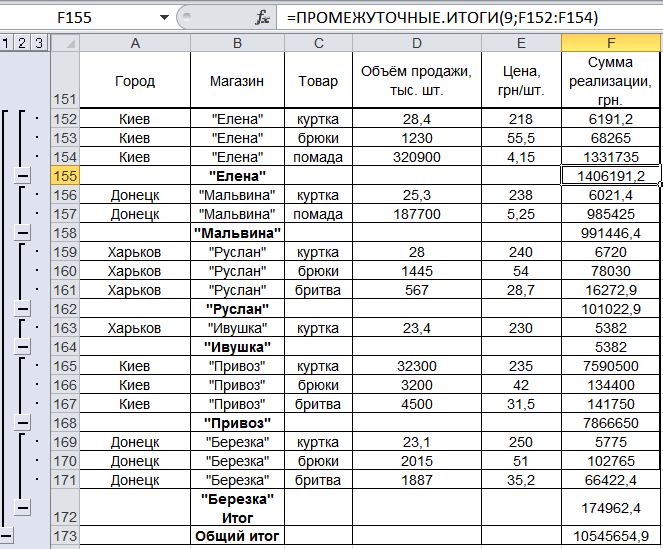This screenshot has height=549, width=663.
Task: Select cell with value 1331735
Action: pyautogui.click(x=611, y=156)
